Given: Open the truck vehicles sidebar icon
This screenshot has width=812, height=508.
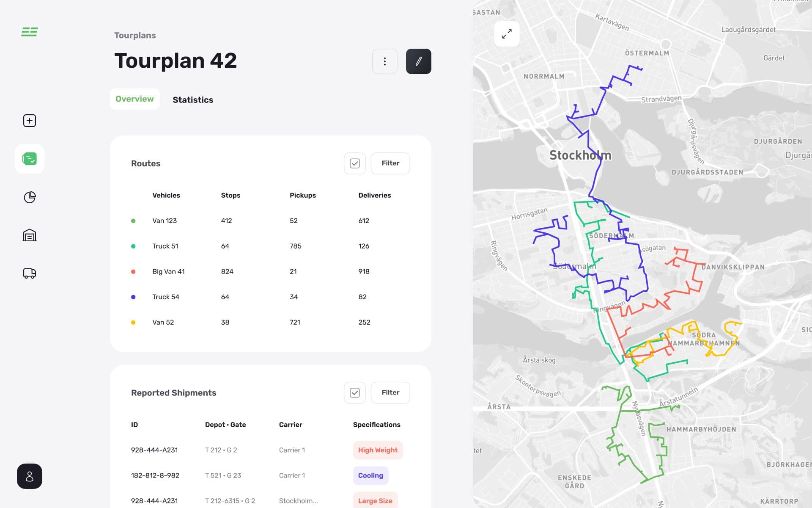Looking at the screenshot, I should 30,273.
